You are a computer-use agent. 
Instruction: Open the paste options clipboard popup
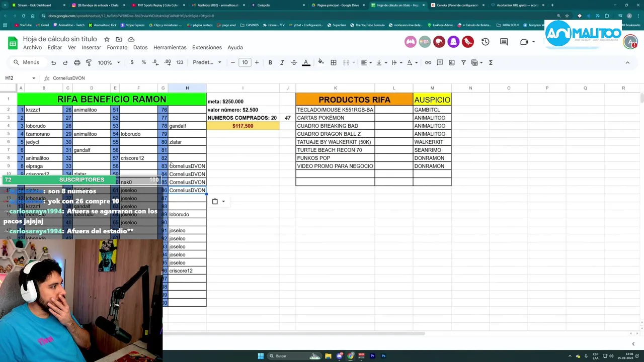[218, 201]
